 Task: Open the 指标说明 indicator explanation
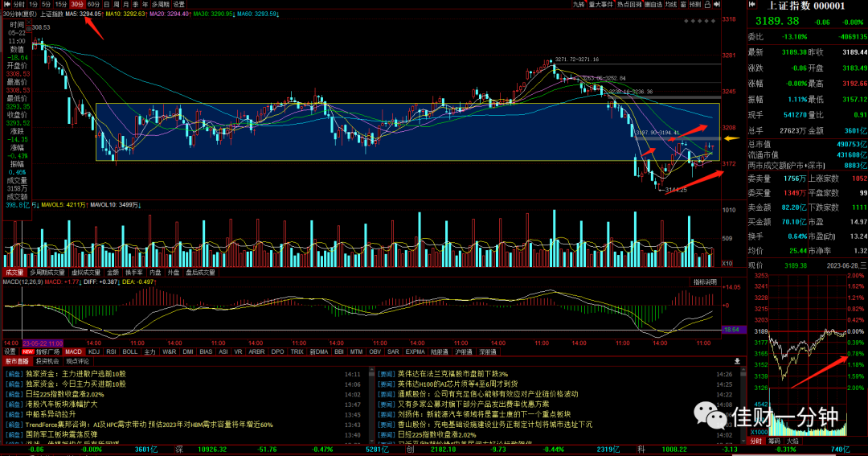click(x=705, y=282)
